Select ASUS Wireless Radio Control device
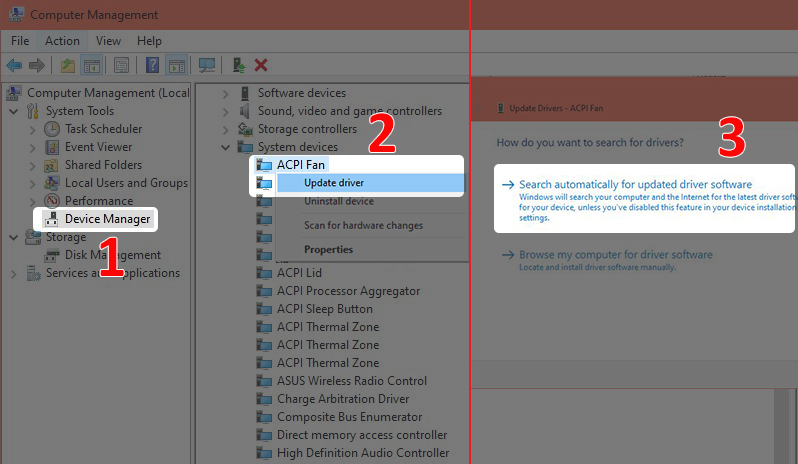This screenshot has width=798, height=464. [351, 381]
